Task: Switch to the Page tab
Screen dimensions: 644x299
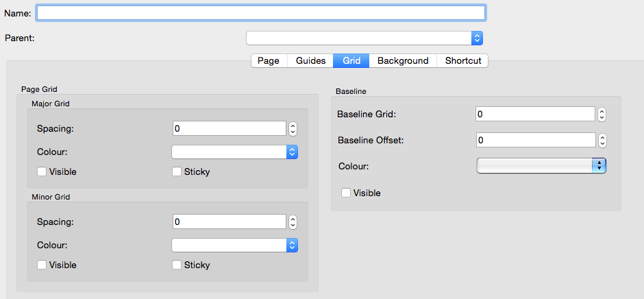Action: 269,60
